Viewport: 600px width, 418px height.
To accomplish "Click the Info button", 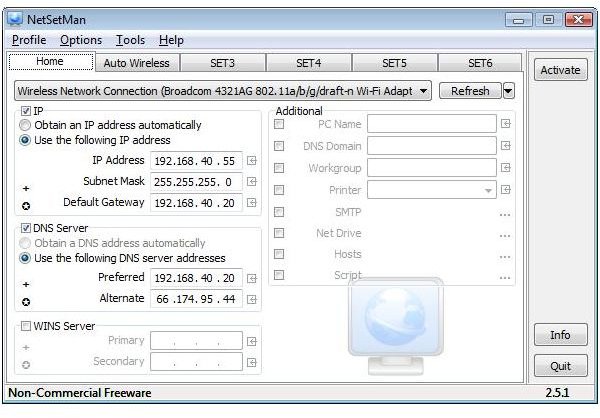I will click(x=561, y=335).
